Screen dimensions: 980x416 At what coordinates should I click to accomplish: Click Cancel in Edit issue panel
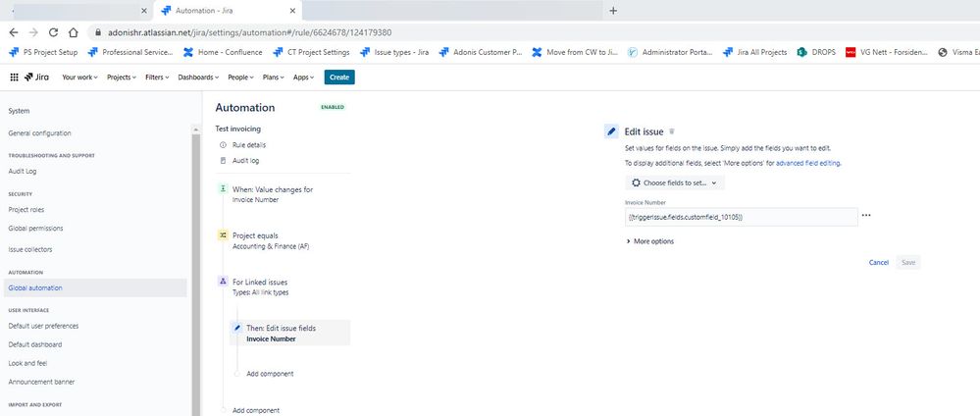point(879,262)
